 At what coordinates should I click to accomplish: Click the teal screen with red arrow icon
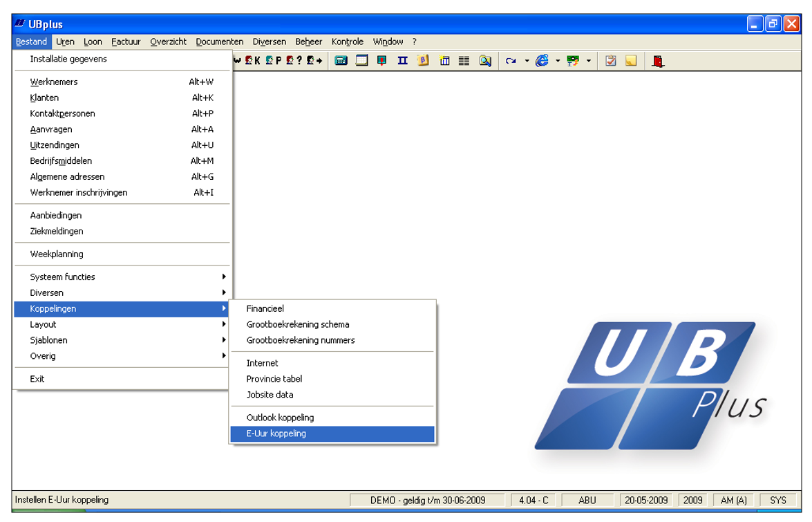point(382,61)
